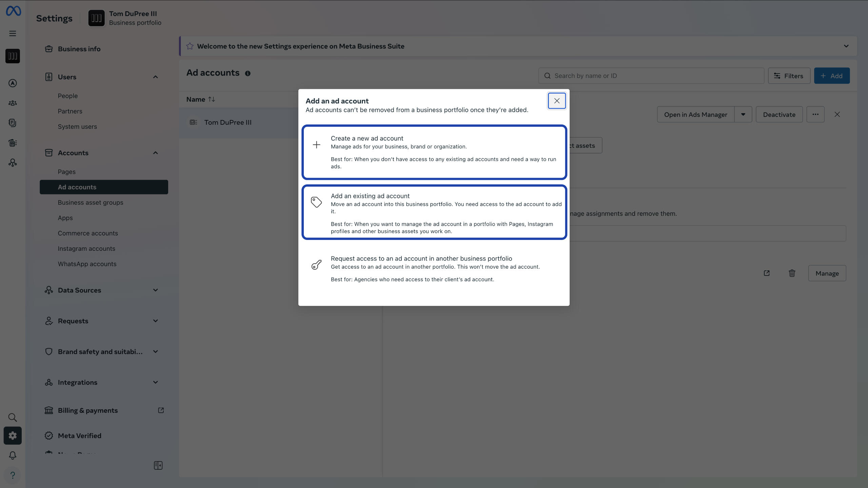Go to Business asset groups
Screen dimensions: 868x488
point(90,202)
